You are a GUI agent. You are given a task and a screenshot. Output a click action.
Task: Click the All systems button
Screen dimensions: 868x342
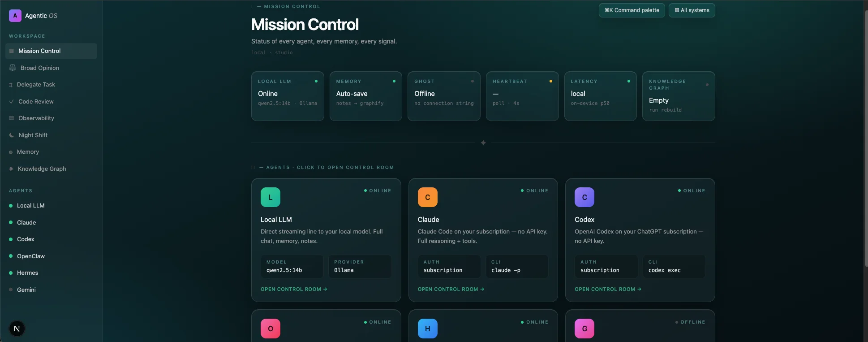692,10
